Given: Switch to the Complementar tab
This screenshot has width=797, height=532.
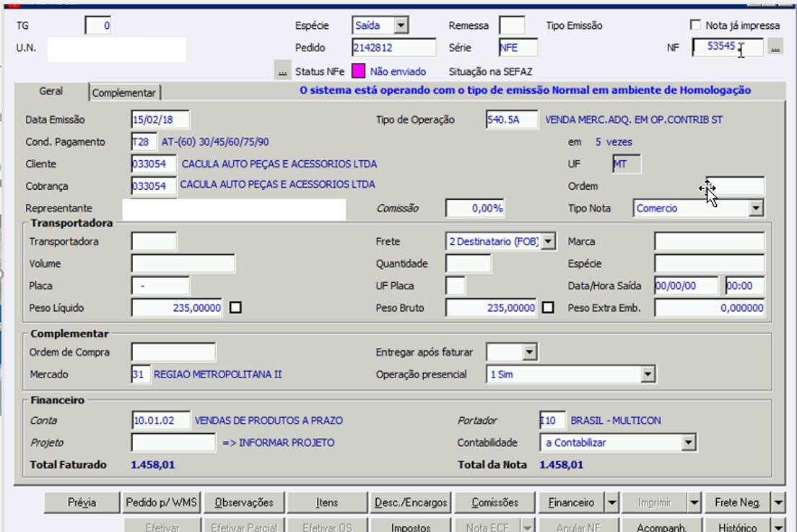Looking at the screenshot, I should coord(124,92).
